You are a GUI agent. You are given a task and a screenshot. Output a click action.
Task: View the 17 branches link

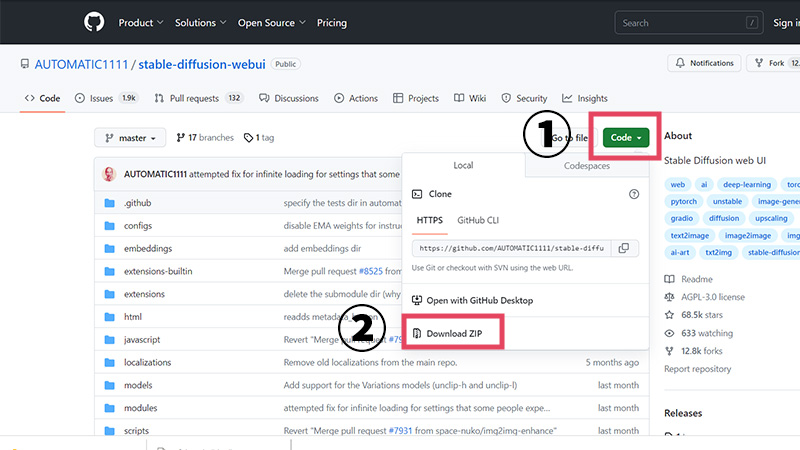click(205, 138)
